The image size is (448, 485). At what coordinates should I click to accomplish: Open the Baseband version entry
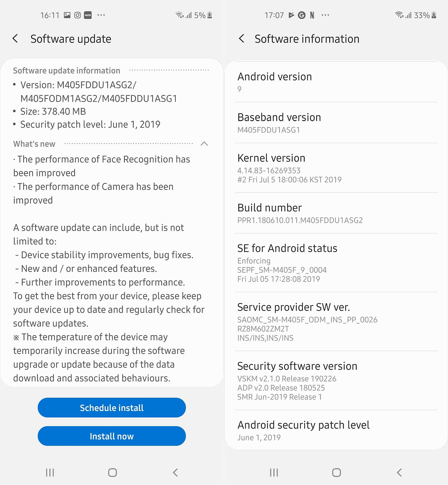[x=336, y=123]
